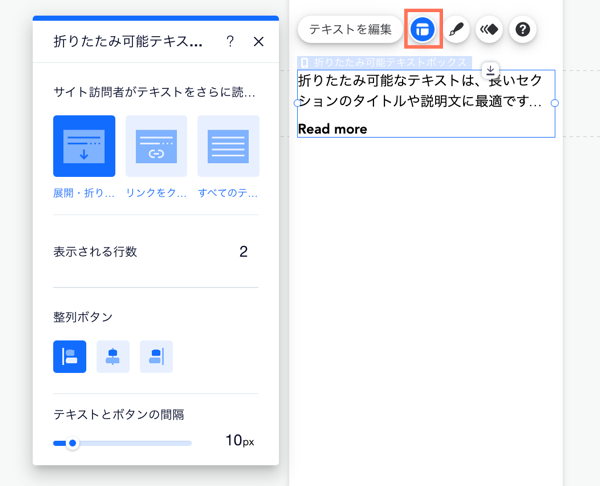Open the animation diamond icon
600x486 pixels.
489,29
